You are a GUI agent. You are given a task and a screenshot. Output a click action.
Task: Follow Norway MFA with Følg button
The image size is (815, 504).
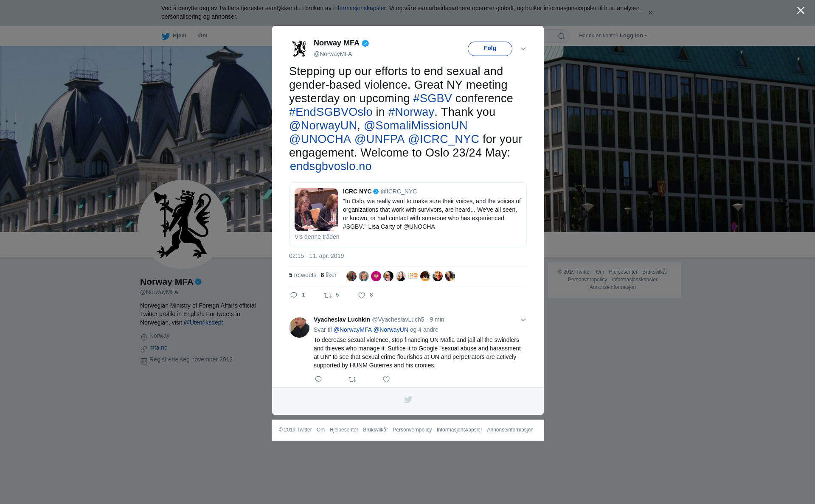click(x=490, y=49)
